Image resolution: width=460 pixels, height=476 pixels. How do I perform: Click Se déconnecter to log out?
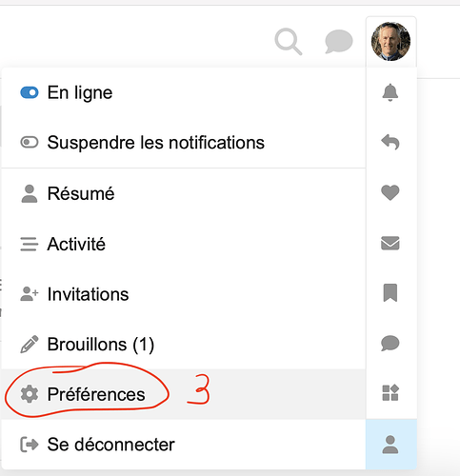[184, 445]
